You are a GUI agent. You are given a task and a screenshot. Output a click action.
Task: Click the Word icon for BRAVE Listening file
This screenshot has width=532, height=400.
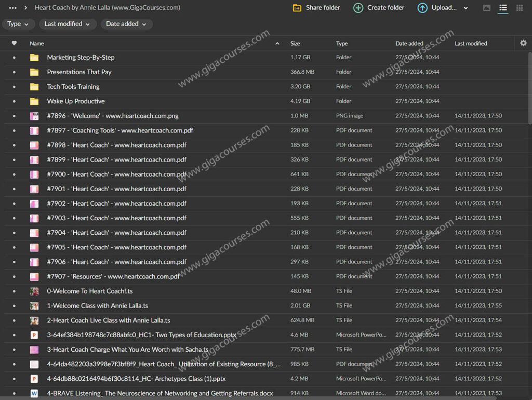coord(34,393)
